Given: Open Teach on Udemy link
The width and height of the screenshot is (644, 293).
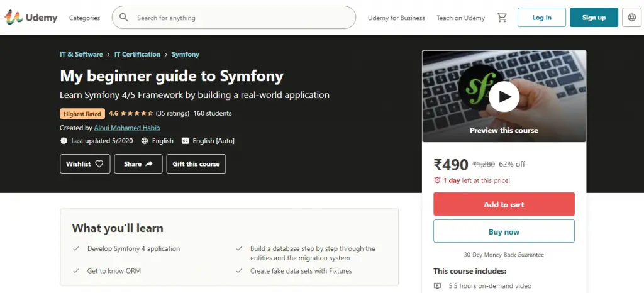Looking at the screenshot, I should click(x=460, y=18).
